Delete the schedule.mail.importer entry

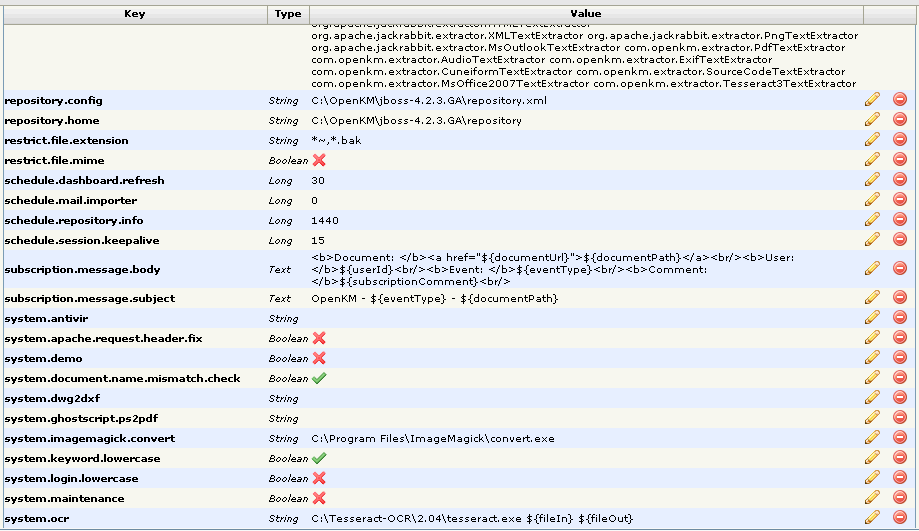click(900, 199)
